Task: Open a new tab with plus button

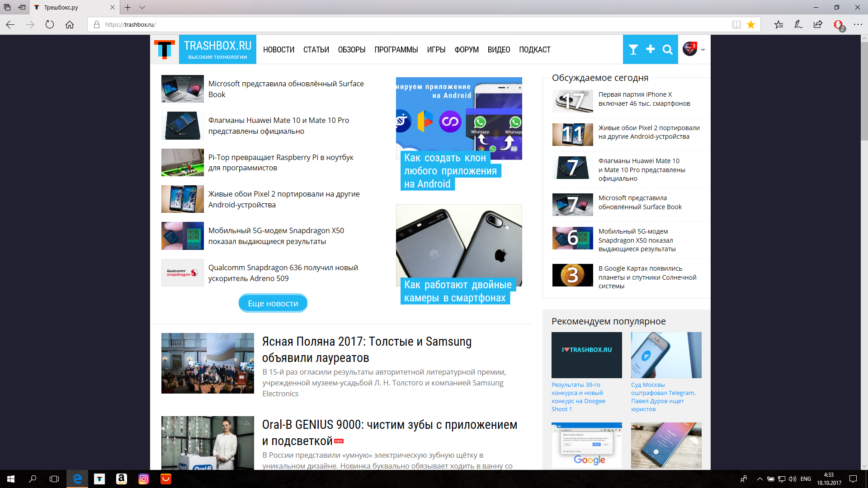Action: (x=128, y=7)
